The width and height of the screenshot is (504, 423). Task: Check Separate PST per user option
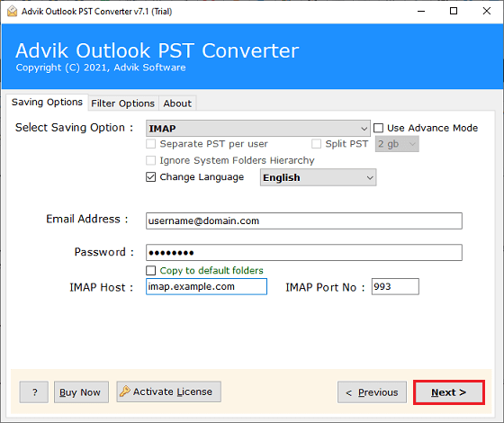tap(150, 144)
